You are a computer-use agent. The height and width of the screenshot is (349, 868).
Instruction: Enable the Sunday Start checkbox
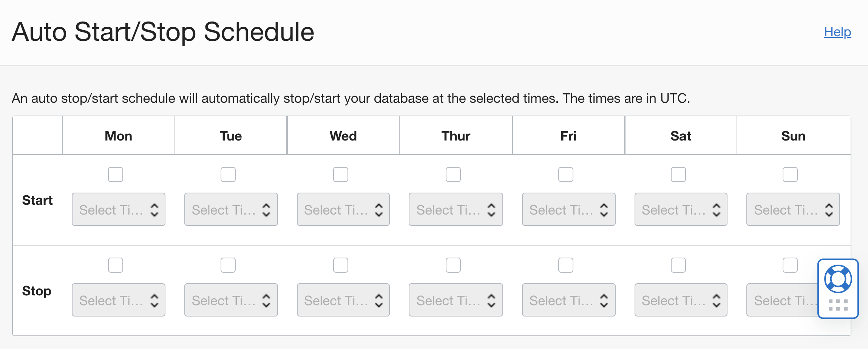tap(790, 174)
